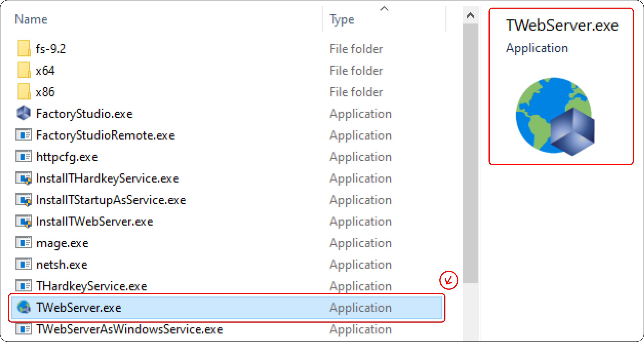Click the Application type of netsh.exe
This screenshot has height=342, width=644.
click(361, 265)
